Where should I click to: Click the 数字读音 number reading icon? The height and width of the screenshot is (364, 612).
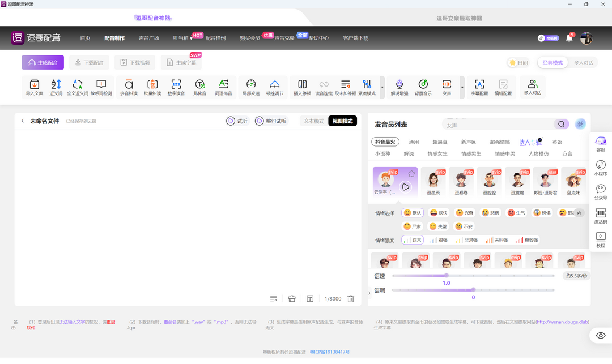[x=176, y=86]
